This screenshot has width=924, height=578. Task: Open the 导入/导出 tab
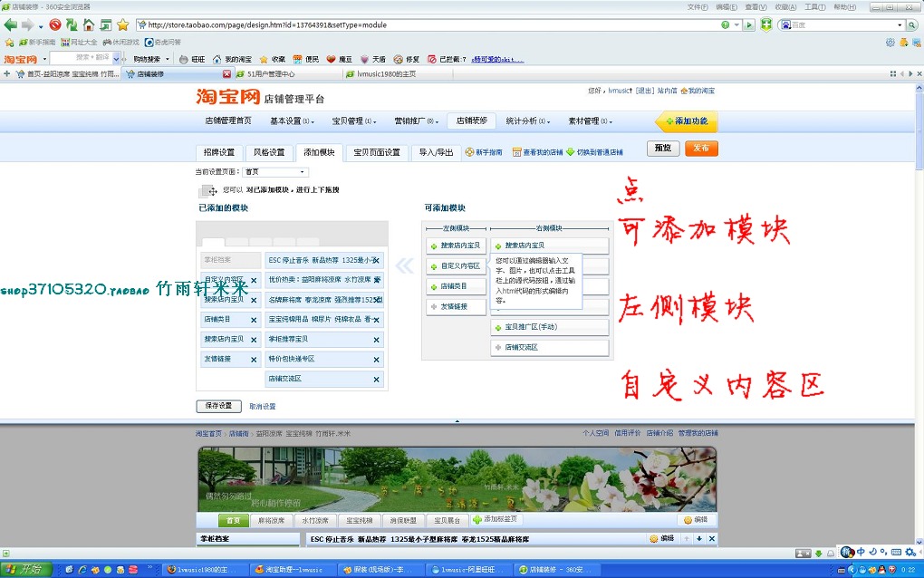tap(436, 152)
